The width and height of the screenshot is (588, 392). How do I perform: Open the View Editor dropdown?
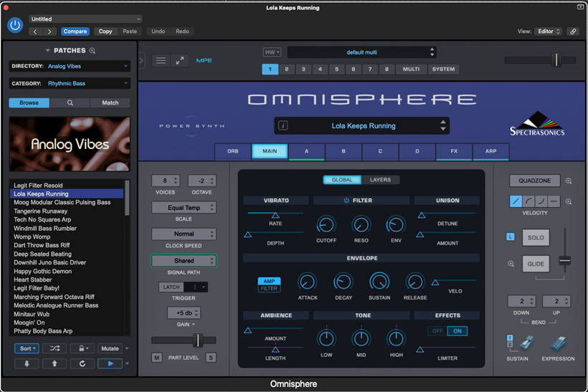click(x=549, y=32)
